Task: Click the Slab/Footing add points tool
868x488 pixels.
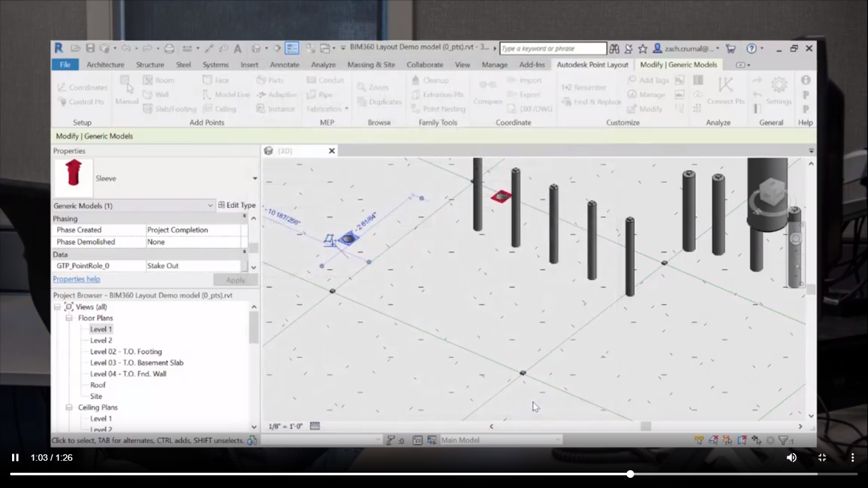Action: (169, 109)
